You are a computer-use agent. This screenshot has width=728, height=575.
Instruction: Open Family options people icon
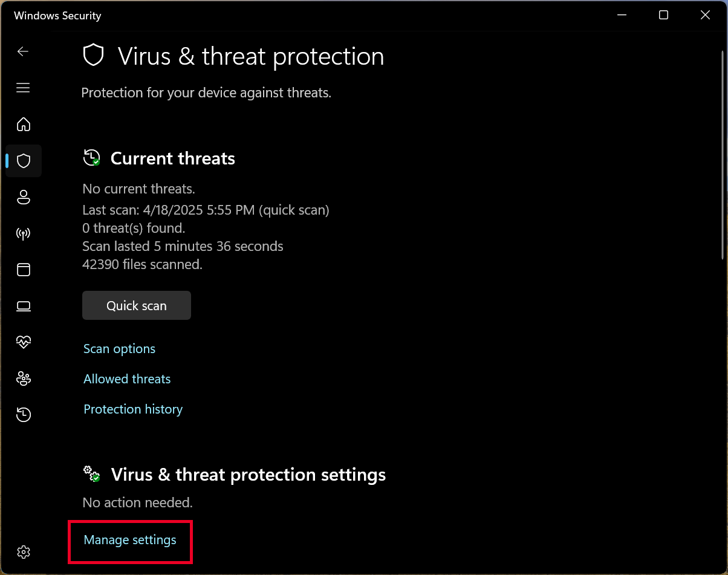pos(23,378)
